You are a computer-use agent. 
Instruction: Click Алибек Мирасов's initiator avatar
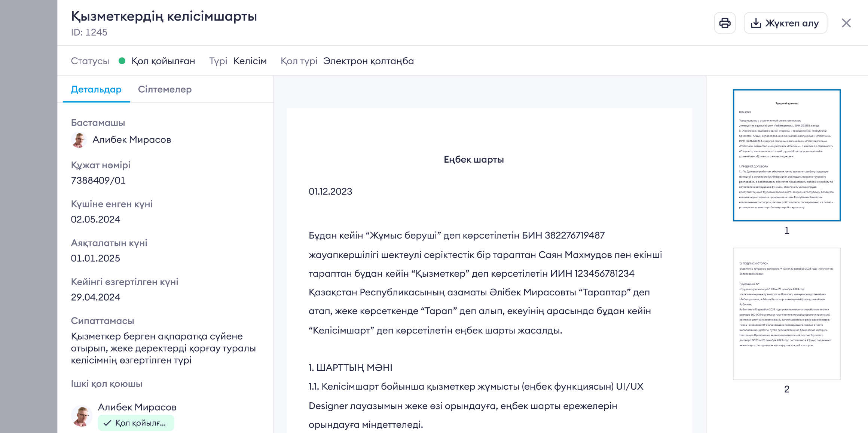coord(79,140)
